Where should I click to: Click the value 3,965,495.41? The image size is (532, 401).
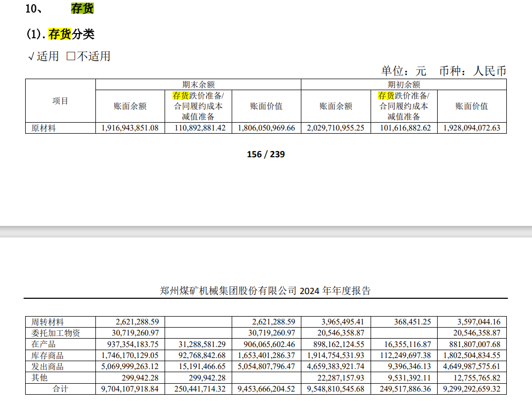coord(343,322)
